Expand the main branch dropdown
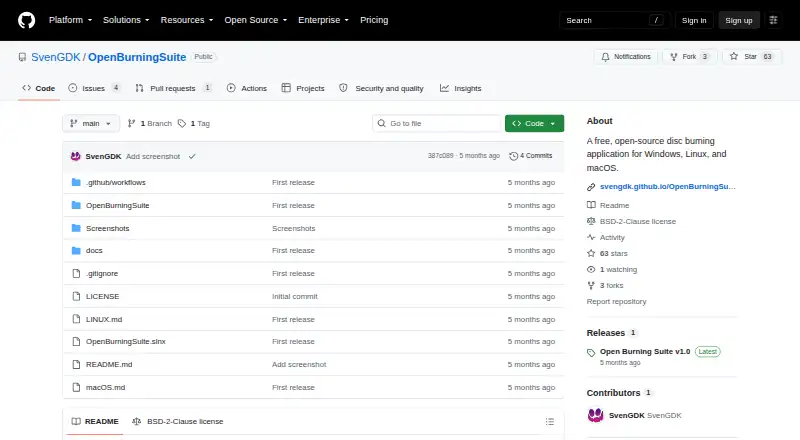 coord(91,124)
